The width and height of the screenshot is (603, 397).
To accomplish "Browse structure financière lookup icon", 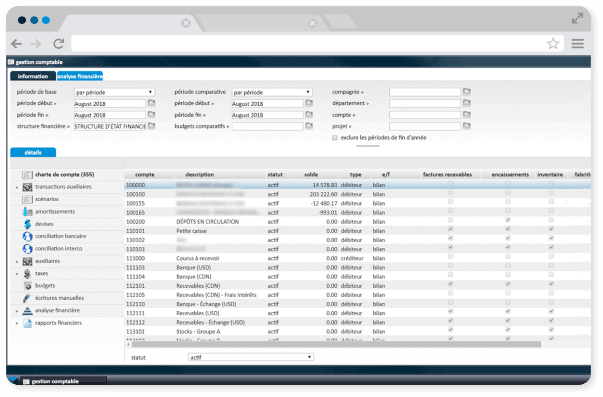I will click(152, 126).
